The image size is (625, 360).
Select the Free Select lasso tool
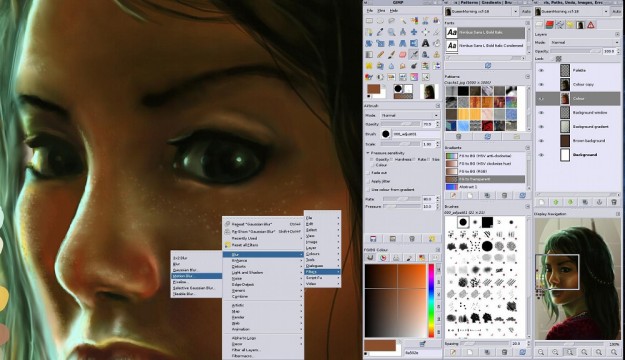(391, 21)
